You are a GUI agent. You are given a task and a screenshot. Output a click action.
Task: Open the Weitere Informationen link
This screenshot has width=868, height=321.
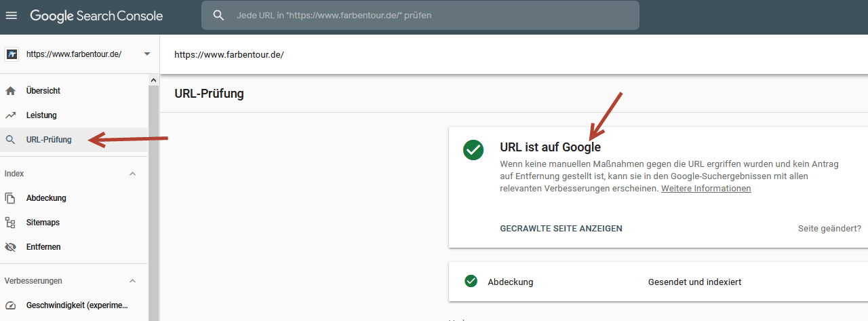[706, 189]
